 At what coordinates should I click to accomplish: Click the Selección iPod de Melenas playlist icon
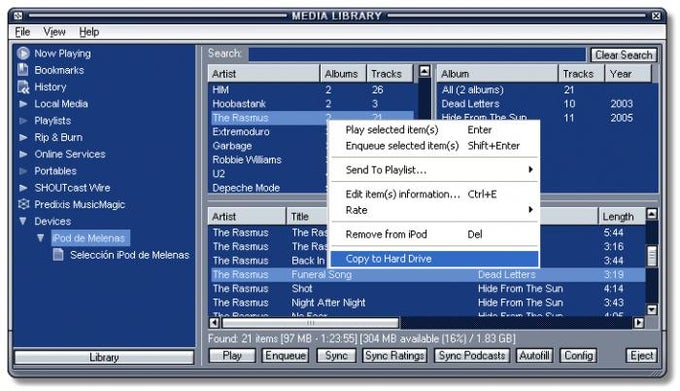[58, 254]
